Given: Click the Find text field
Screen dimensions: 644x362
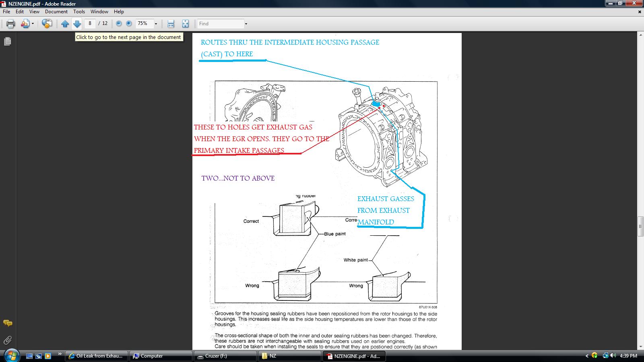Looking at the screenshot, I should coord(221,24).
